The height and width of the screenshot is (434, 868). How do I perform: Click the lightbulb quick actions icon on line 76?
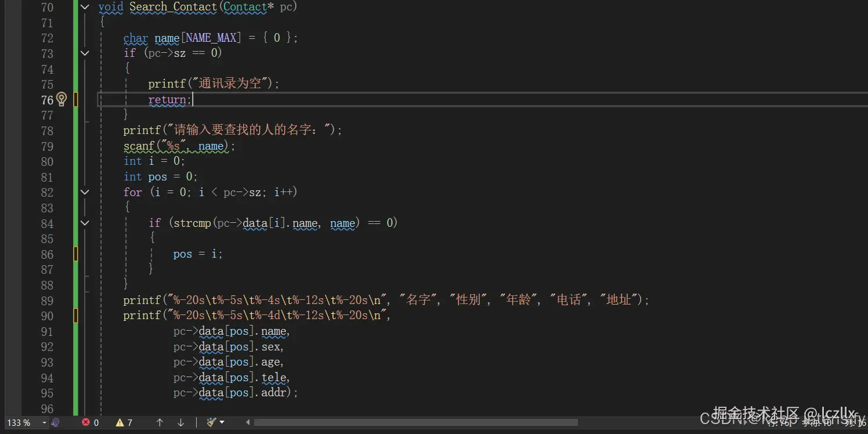62,99
